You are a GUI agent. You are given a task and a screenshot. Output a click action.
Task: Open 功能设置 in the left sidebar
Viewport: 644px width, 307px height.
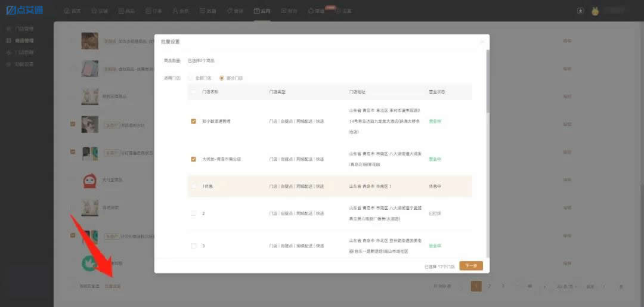point(21,64)
